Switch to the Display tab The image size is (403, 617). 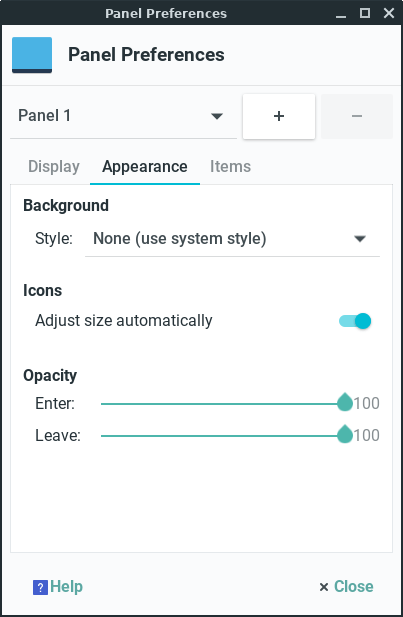[x=54, y=166]
